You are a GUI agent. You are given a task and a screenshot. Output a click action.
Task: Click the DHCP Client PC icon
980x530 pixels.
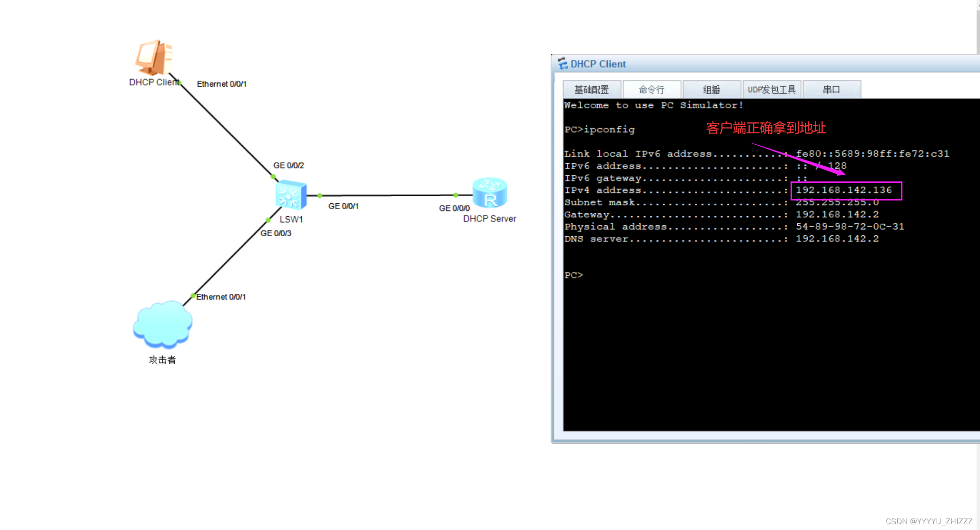coord(153,58)
